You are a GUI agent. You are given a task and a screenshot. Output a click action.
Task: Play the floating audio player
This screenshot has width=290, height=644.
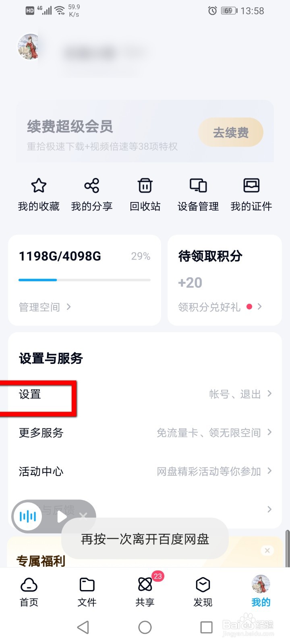click(62, 516)
